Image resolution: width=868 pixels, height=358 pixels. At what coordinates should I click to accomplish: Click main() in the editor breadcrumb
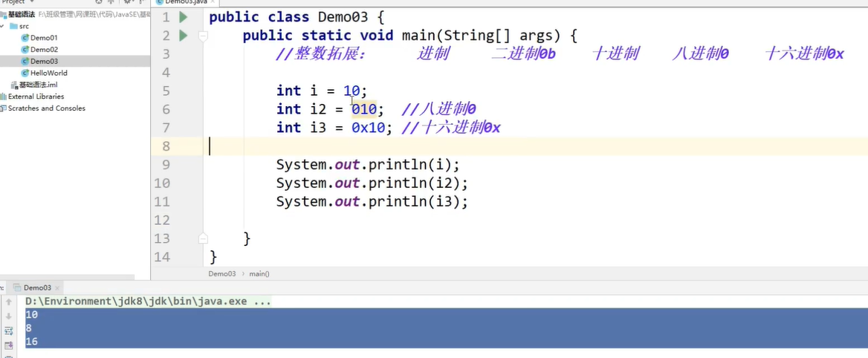(x=259, y=273)
